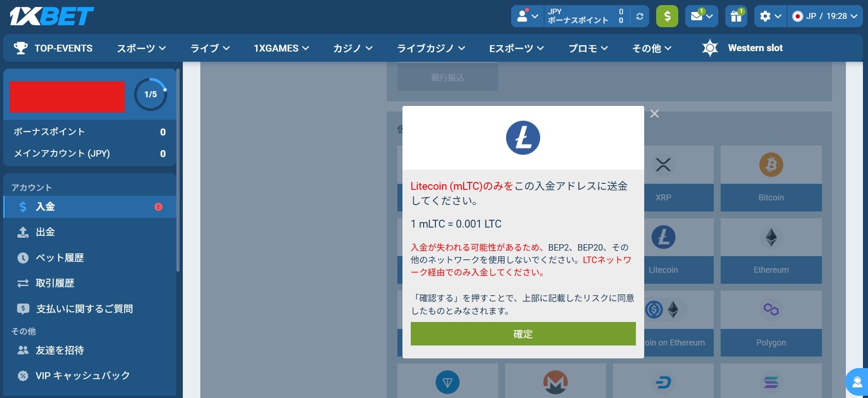Click the ベット履歴 clock icon
Screen dimensions: 868x398
[x=23, y=258]
